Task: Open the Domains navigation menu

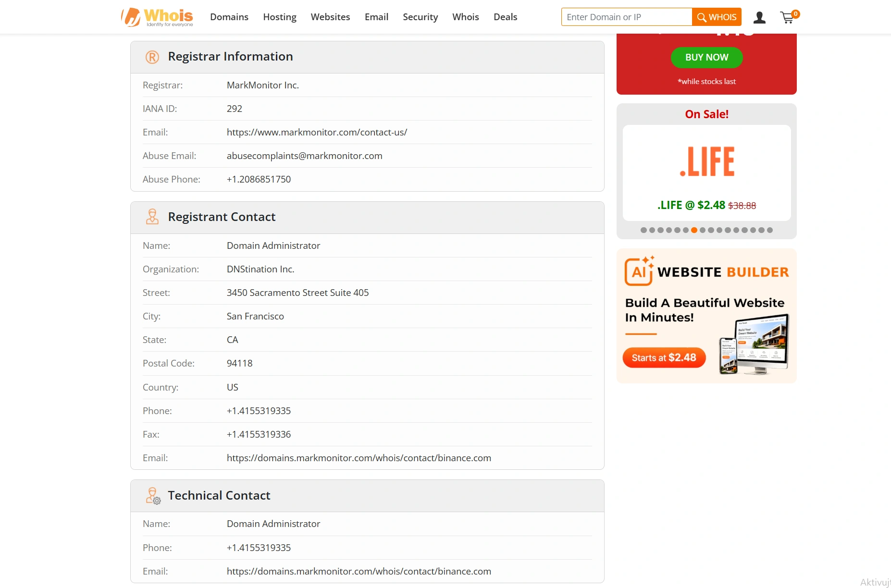Action: (x=229, y=17)
